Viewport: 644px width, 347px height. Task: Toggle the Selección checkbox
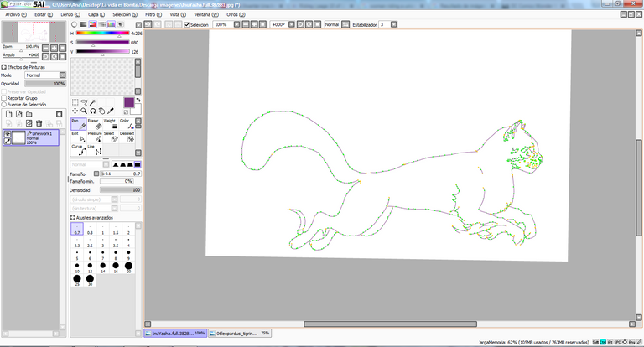click(x=187, y=25)
